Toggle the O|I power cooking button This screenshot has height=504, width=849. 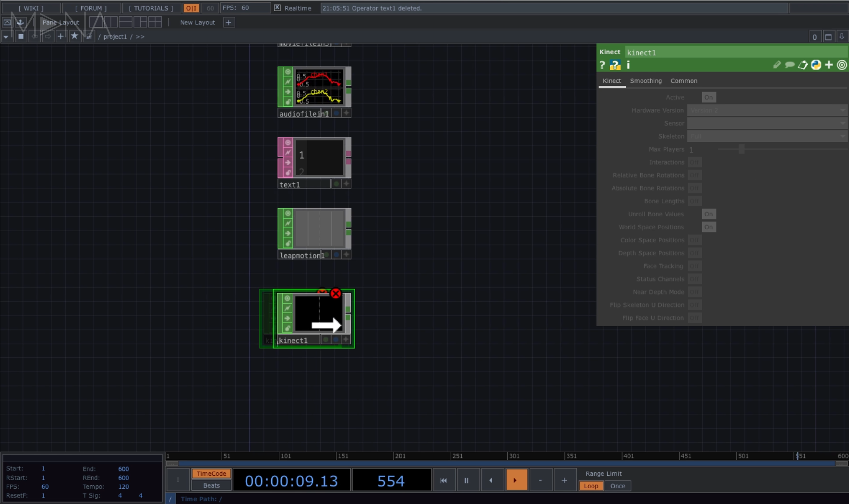pos(191,8)
